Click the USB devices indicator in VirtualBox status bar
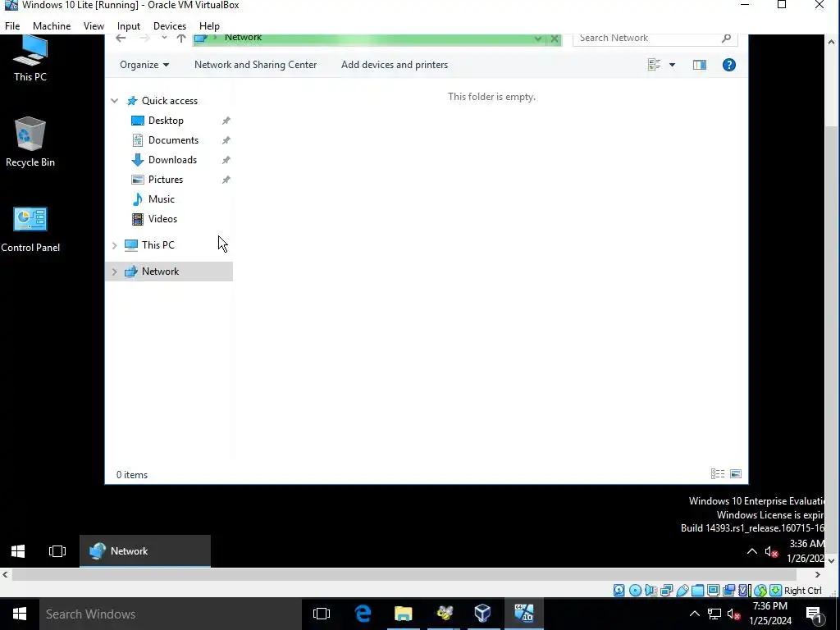 [x=682, y=591]
